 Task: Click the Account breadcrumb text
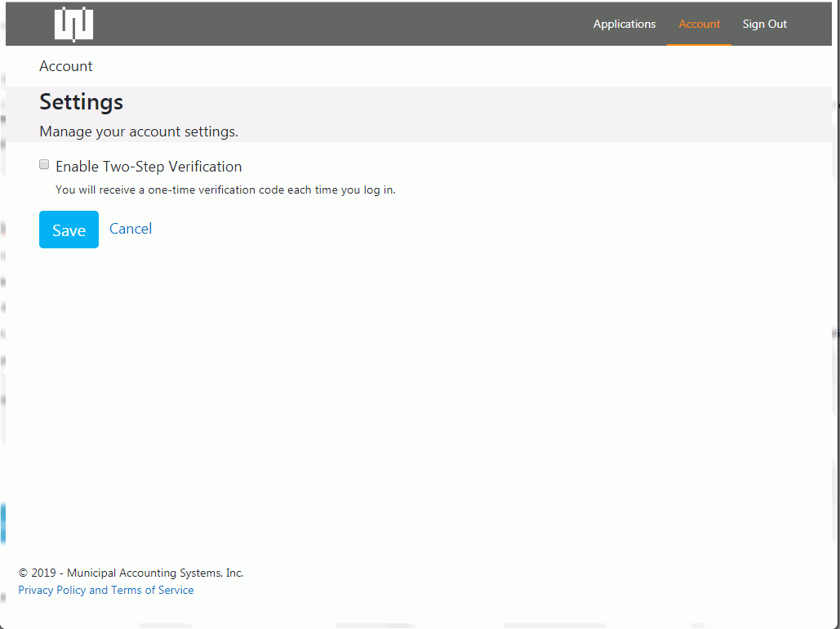pyautogui.click(x=66, y=66)
